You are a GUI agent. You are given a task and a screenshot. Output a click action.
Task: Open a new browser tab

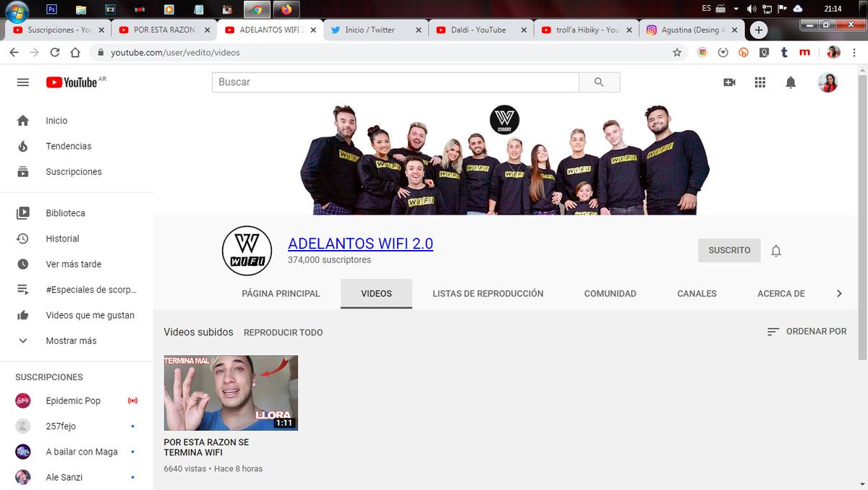[x=758, y=30]
